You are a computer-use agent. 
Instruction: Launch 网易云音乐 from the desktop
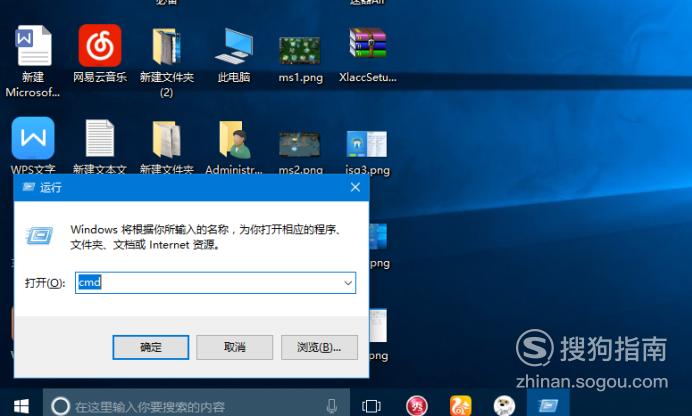coord(100,46)
